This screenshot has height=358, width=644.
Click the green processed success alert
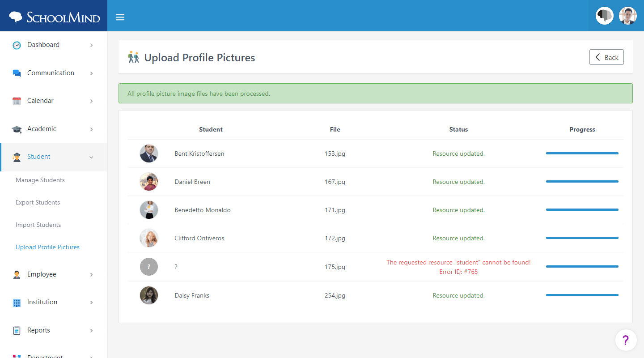[x=376, y=94]
